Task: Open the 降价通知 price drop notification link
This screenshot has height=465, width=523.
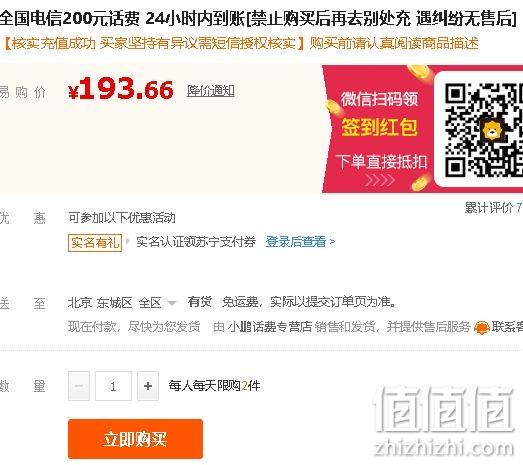Action: coord(210,91)
